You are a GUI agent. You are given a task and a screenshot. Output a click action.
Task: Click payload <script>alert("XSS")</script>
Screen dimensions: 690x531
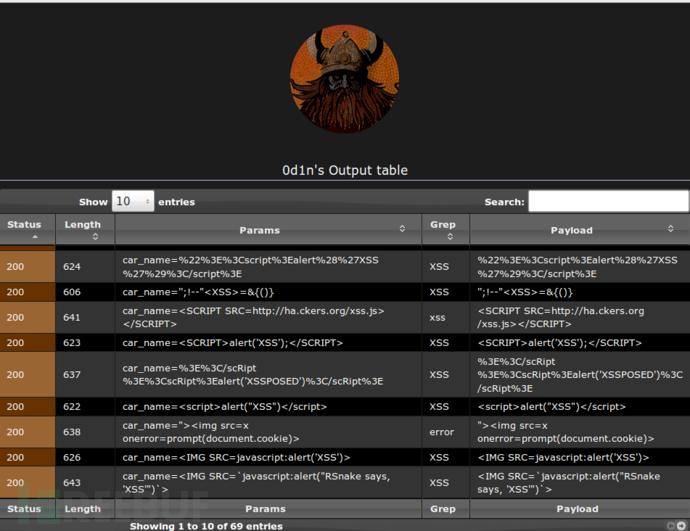click(x=551, y=406)
